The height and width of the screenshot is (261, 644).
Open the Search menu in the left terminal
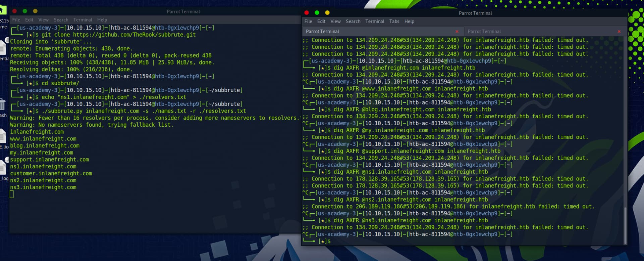(x=61, y=20)
